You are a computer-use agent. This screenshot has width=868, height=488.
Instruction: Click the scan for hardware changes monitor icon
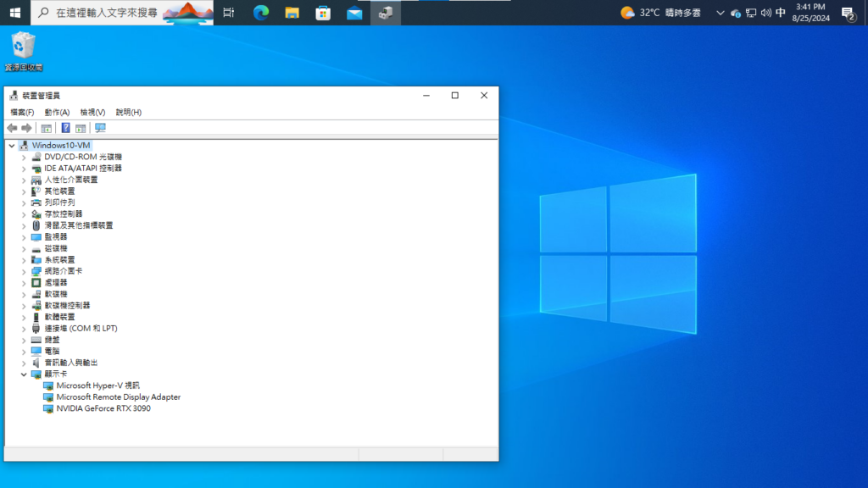(100, 129)
